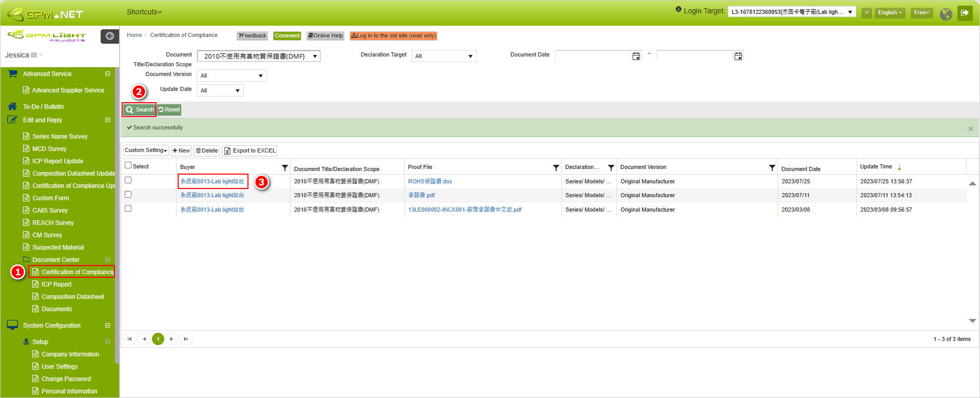Open the Document Version dropdown
This screenshot has width=980, height=398.
click(232, 75)
